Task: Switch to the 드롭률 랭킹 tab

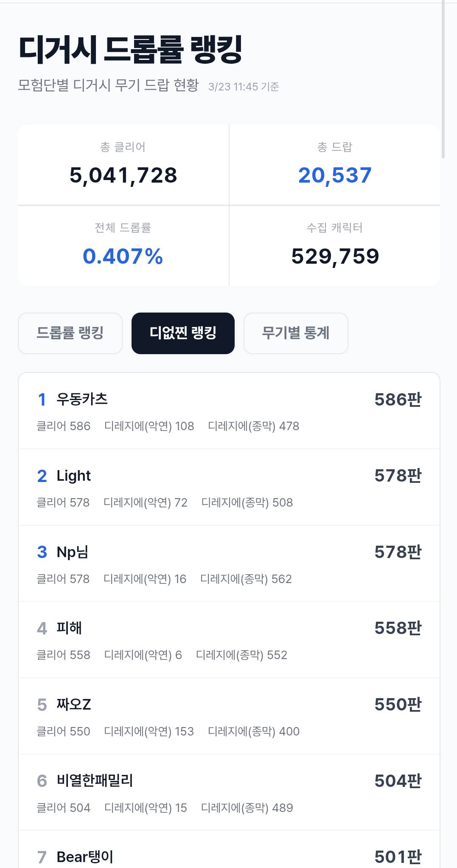Action: click(x=70, y=333)
